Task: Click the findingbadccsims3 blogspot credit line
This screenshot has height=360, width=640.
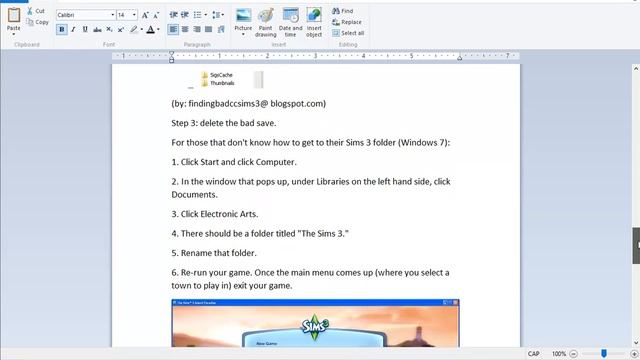Action: [249, 104]
